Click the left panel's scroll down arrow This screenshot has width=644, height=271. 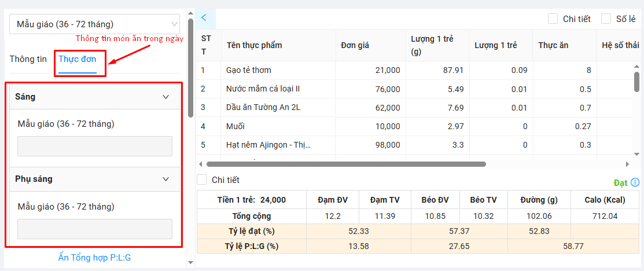(x=190, y=262)
